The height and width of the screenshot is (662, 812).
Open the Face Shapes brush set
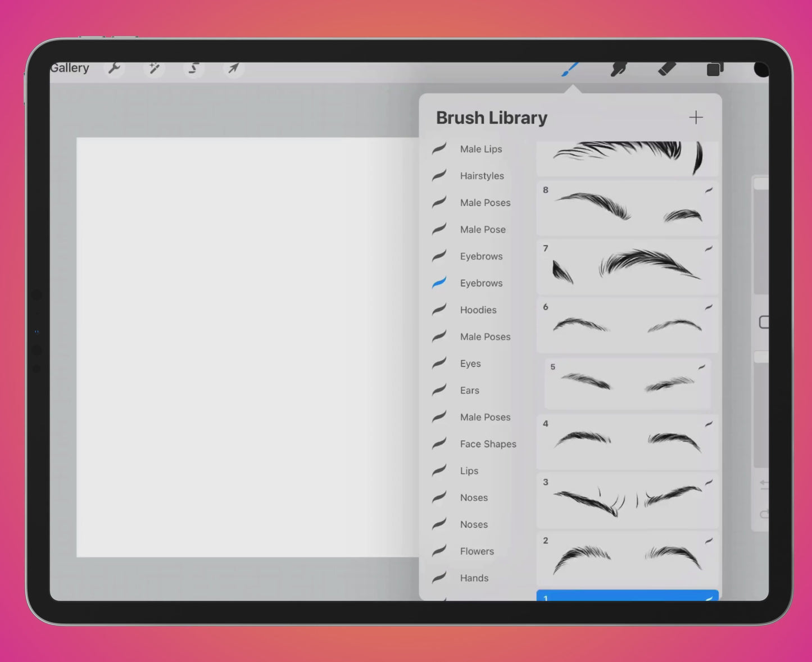click(x=488, y=444)
